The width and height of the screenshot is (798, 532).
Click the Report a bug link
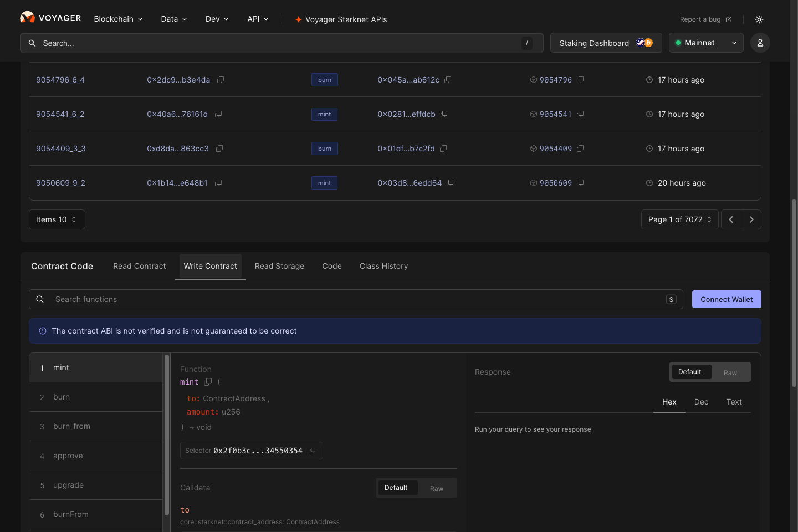click(x=700, y=19)
